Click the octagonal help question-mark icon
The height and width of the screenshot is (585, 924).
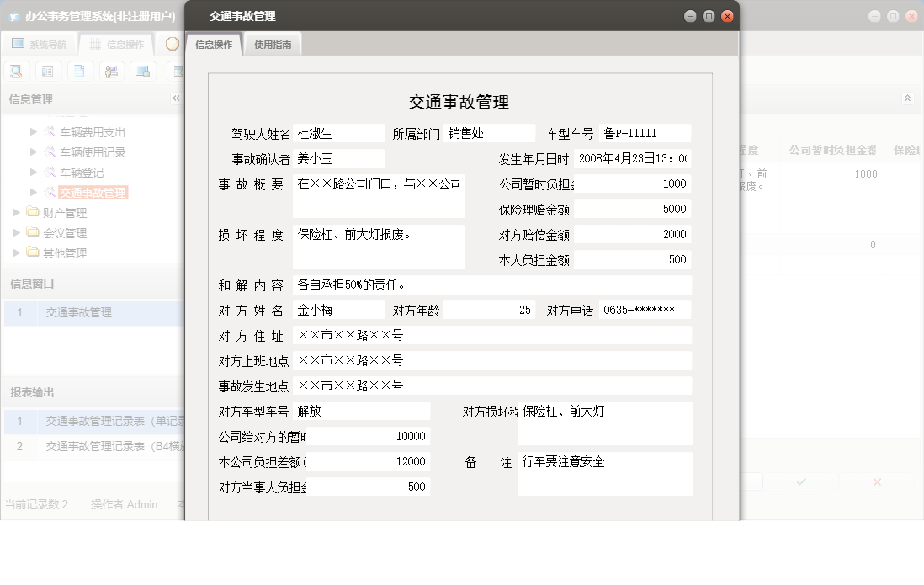point(172,44)
